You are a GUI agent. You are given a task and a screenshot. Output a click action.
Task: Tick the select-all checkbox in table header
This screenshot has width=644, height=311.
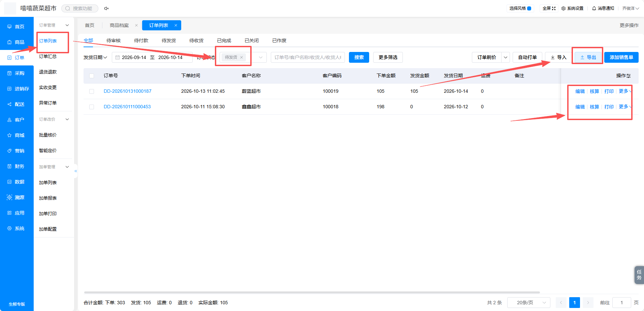92,76
